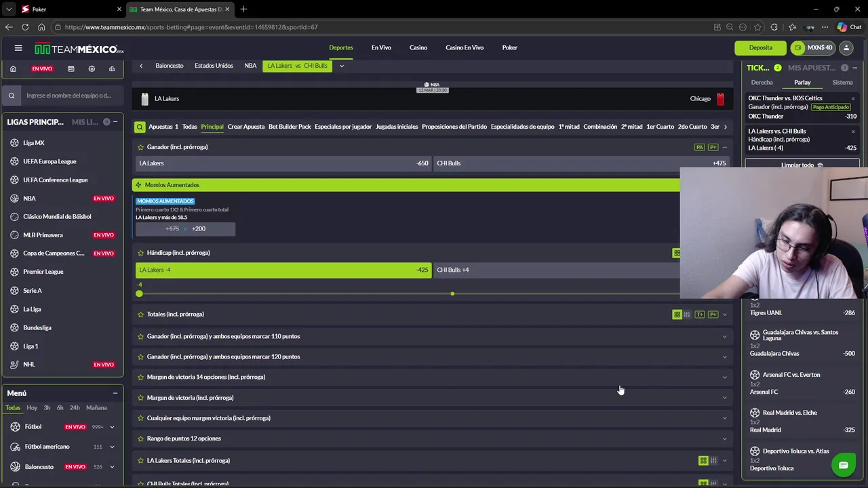The image size is (868, 488).
Task: Open browser Copilot Chat button
Action: (x=849, y=27)
